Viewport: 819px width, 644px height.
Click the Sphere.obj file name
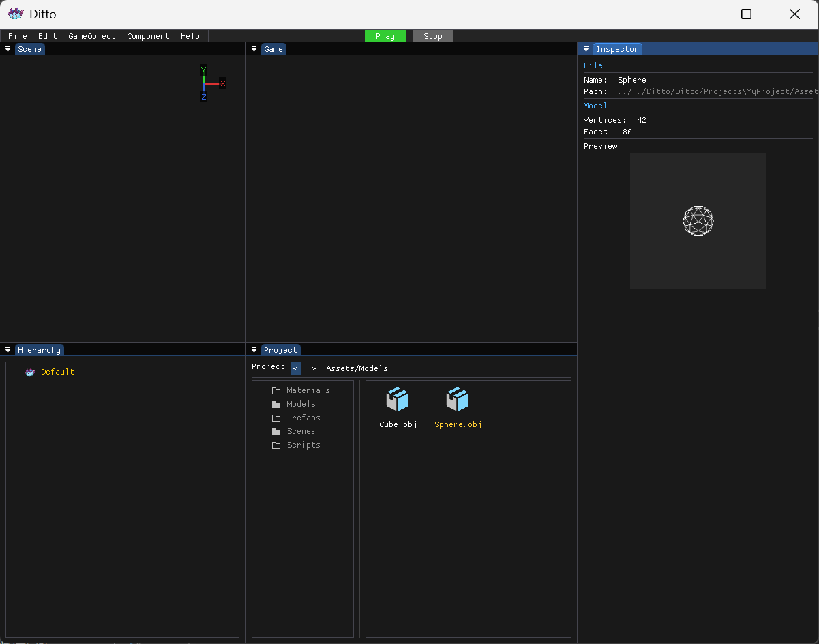(x=458, y=424)
